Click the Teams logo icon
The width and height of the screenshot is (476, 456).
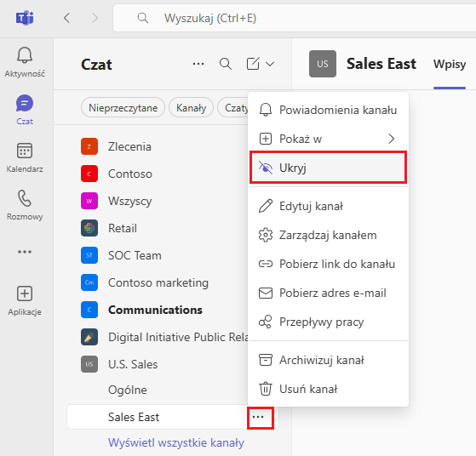pyautogui.click(x=25, y=18)
